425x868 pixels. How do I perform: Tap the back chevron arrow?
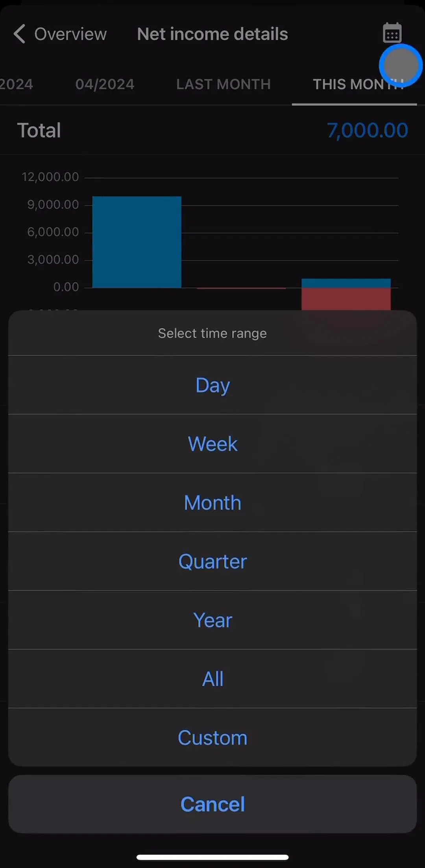19,34
